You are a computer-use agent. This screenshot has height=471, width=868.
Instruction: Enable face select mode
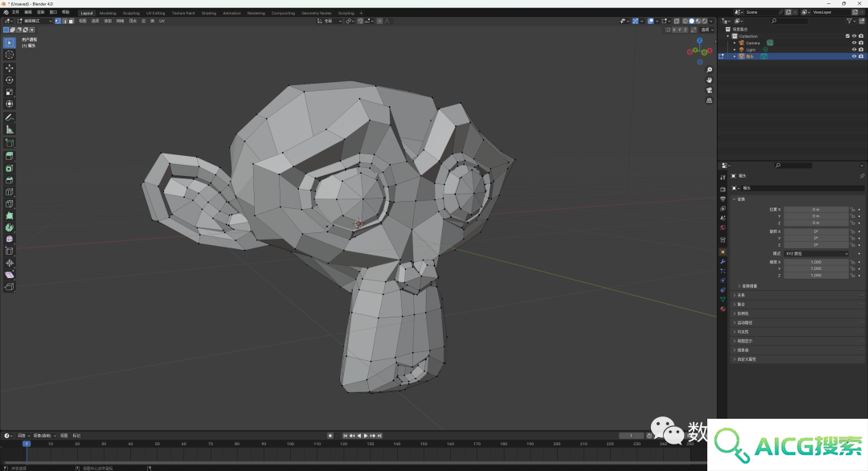click(71, 21)
